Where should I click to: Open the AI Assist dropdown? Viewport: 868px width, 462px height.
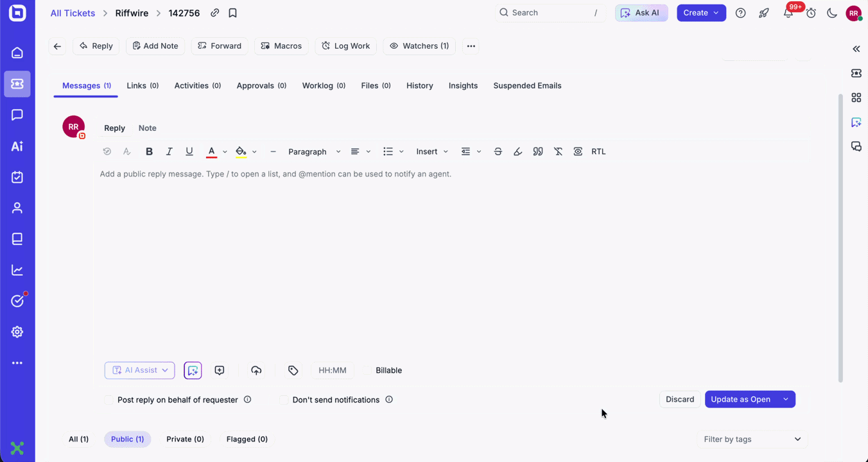click(x=139, y=370)
